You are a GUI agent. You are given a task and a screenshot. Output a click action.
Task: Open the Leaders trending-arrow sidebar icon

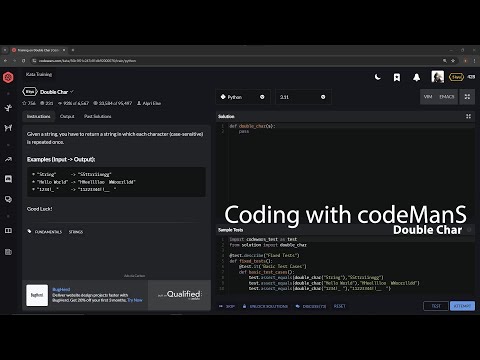[x=8, y=159]
